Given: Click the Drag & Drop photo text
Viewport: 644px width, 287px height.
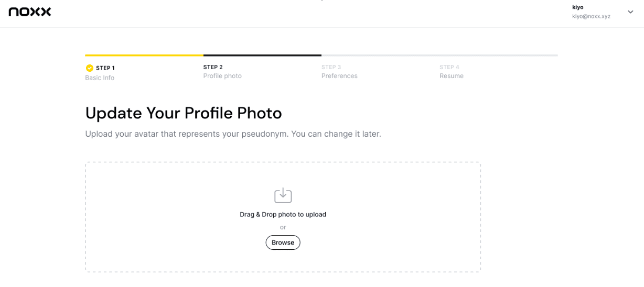Looking at the screenshot, I should pyautogui.click(x=283, y=214).
